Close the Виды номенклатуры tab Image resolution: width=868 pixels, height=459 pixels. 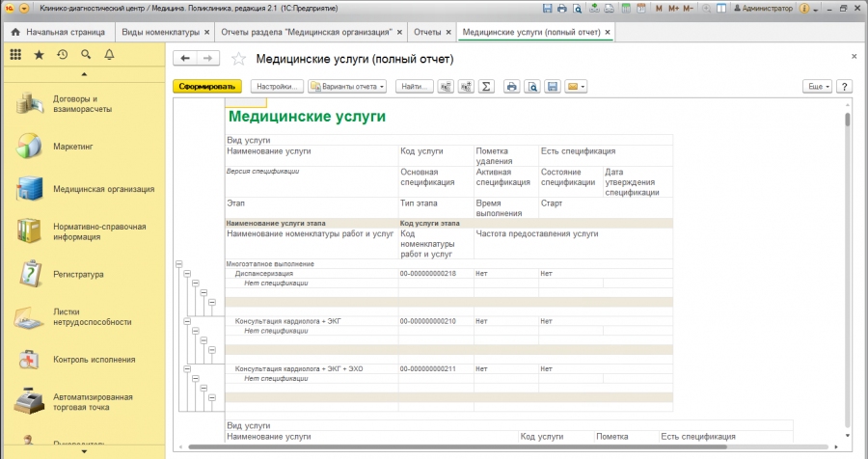(x=206, y=32)
